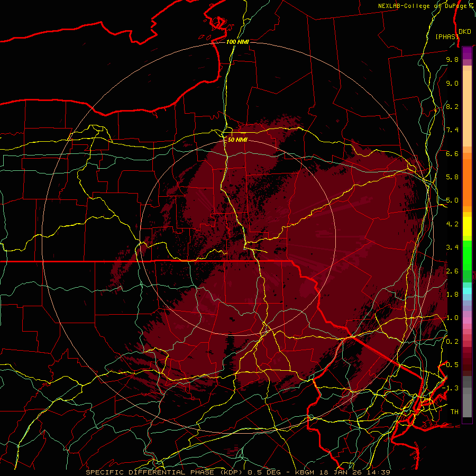Click the TH label at the legend bottom
The image size is (476, 476).
(x=454, y=412)
